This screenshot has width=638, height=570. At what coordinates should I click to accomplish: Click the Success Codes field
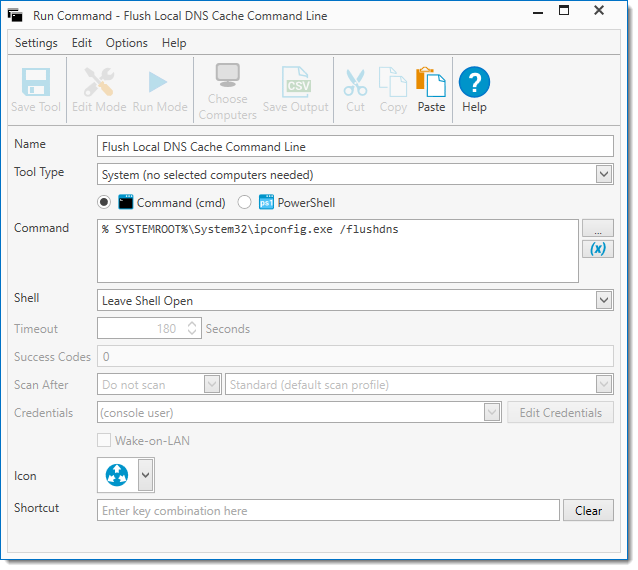355,356
